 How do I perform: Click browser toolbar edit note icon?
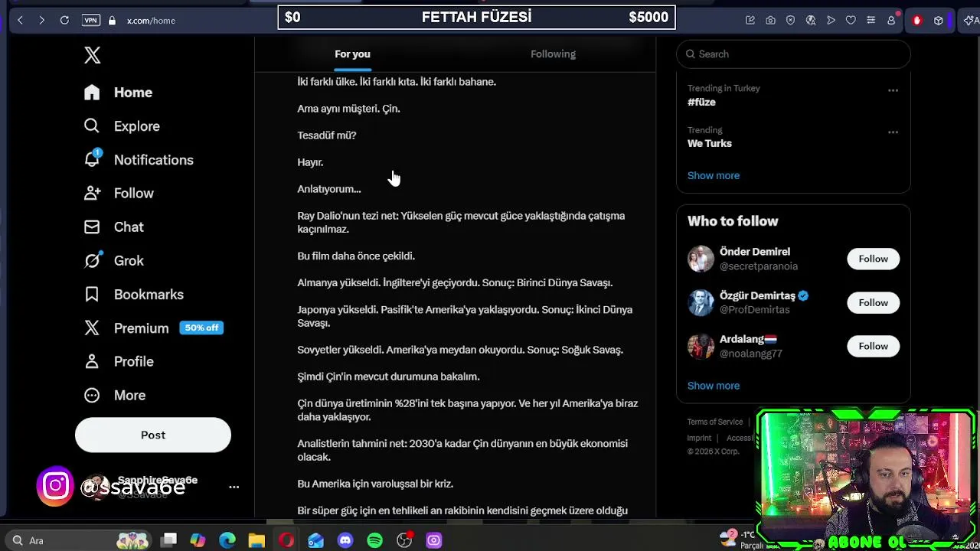pos(750,21)
